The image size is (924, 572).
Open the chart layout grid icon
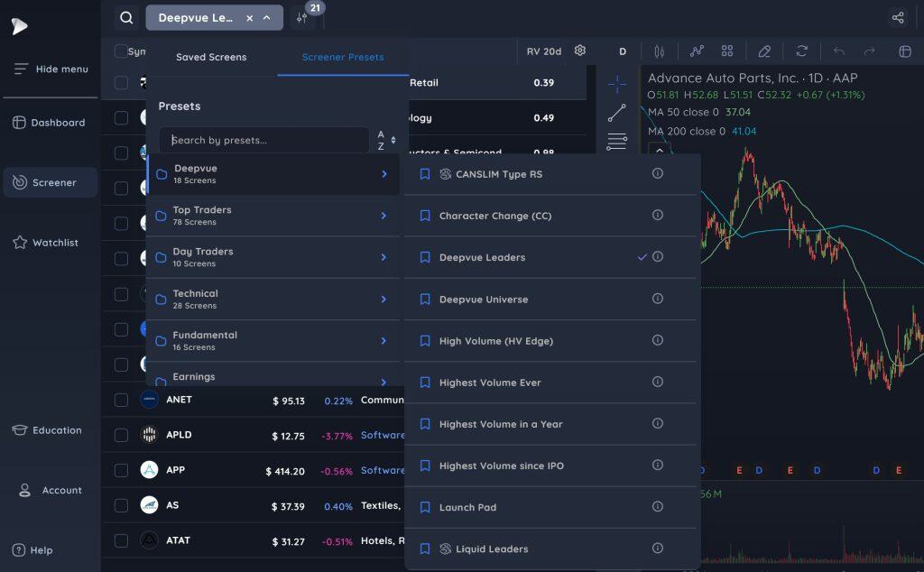727,51
